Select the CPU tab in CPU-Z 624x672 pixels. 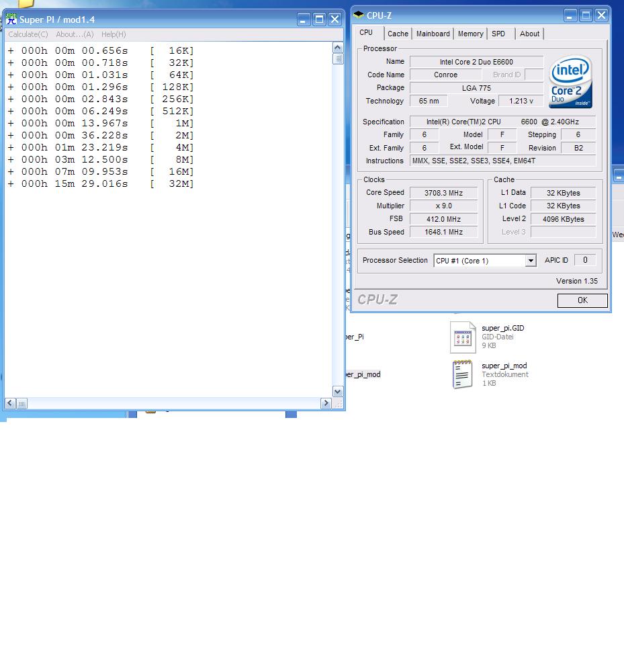[366, 32]
